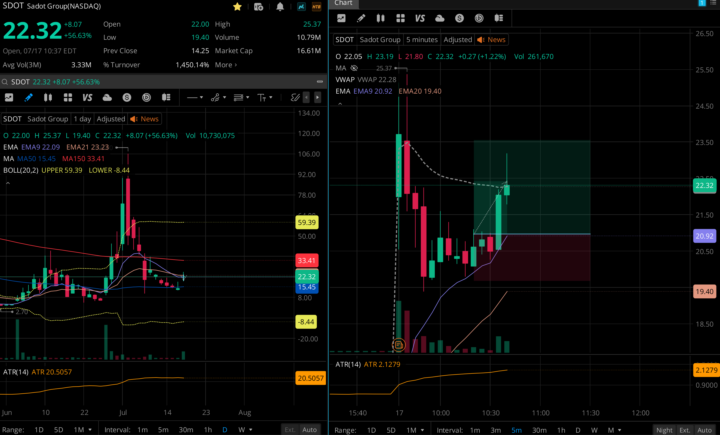Show the hidden MA indicator via eye icon
Viewport: 720px width, 435px height.
pyautogui.click(x=354, y=68)
